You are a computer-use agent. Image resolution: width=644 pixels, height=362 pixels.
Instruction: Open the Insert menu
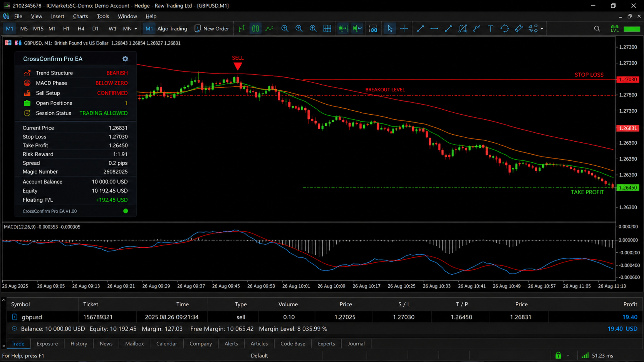tap(57, 16)
